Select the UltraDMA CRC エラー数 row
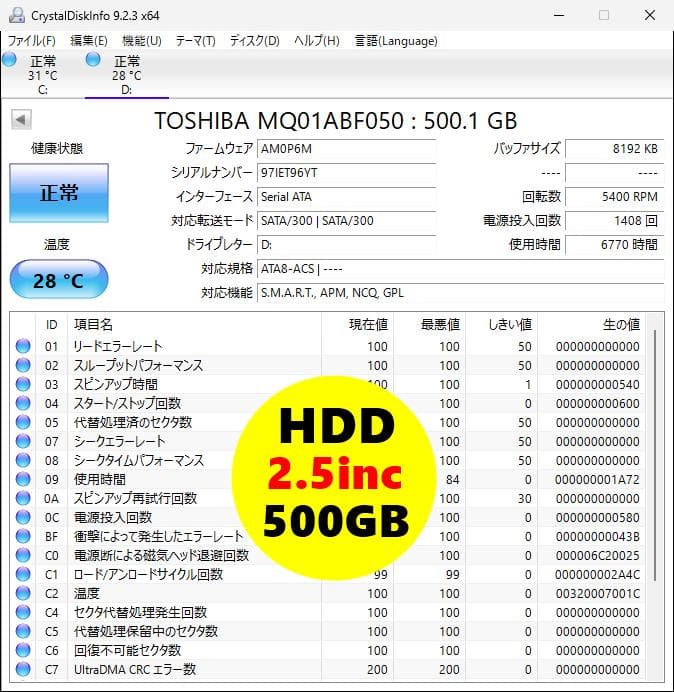 pyautogui.click(x=328, y=669)
